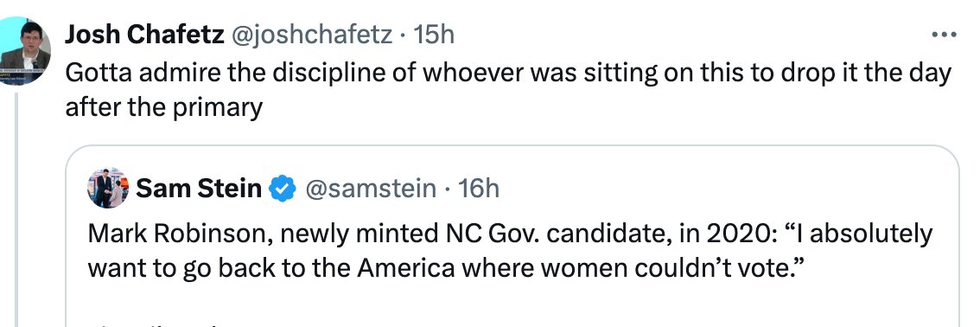The width and height of the screenshot is (980, 327).
Task: Click Sam Stein's small profile avatar
Action: pyautogui.click(x=108, y=188)
